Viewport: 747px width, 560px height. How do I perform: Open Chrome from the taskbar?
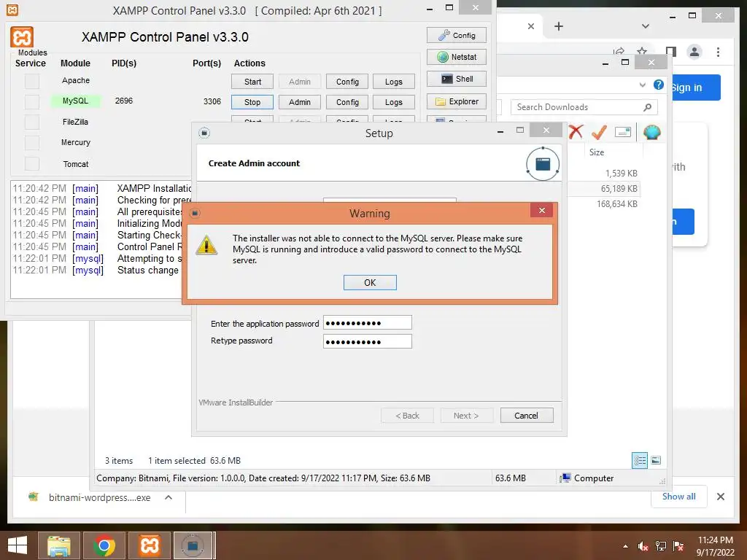tap(104, 545)
